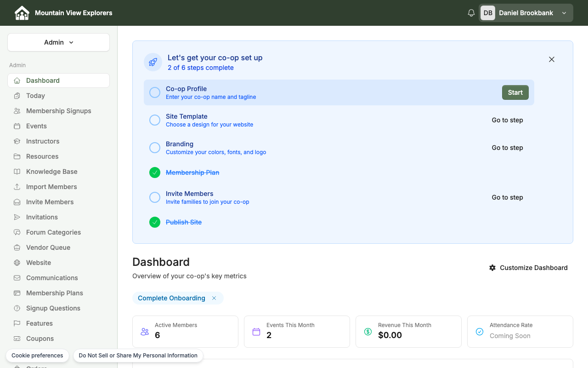Go to step for Branding
The height and width of the screenshot is (368, 588).
pos(507,148)
